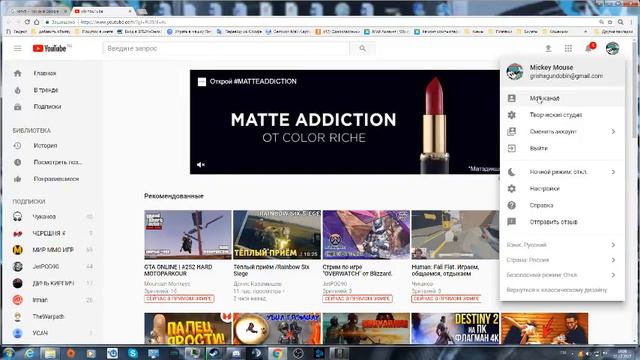Viewport: 640px width, 360px height.
Task: Open the Палец прости video thumbnail
Action: click(x=188, y=329)
